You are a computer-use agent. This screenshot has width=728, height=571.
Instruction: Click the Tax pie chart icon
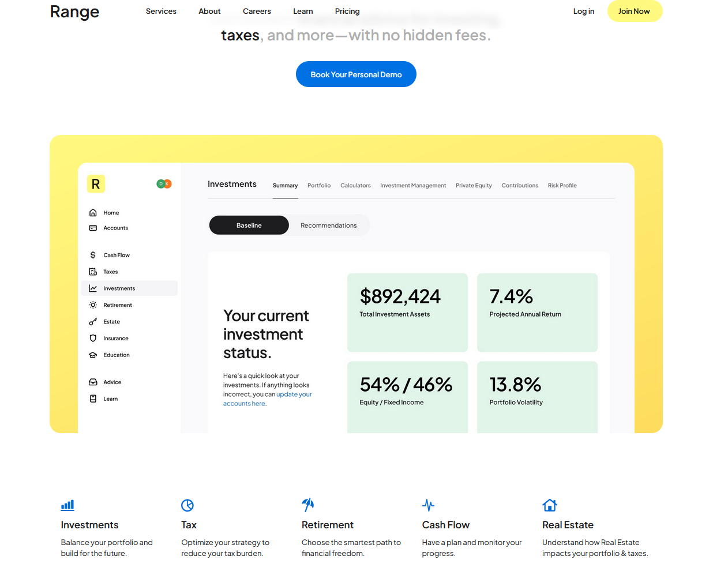187,505
